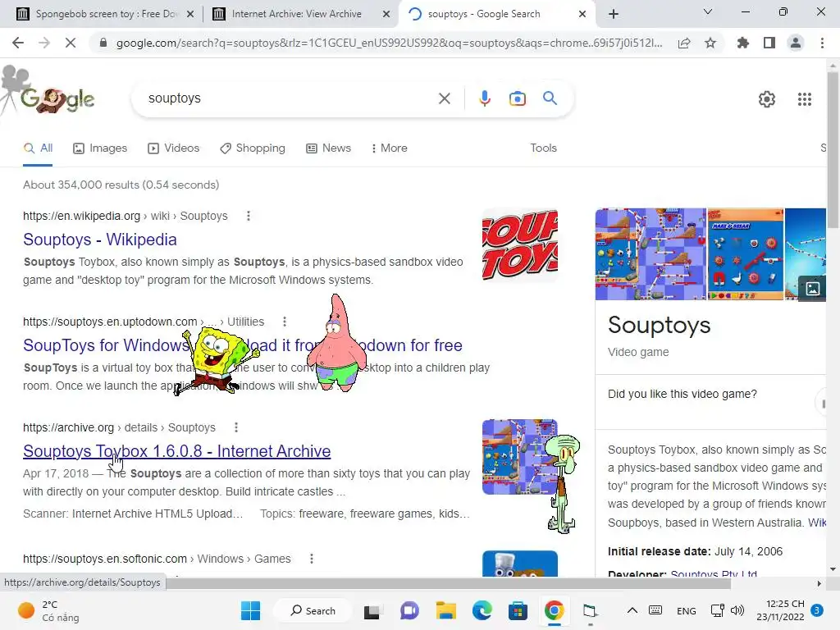Open Microsoft Store from taskbar
Screen dimensions: 840x630
click(518, 610)
